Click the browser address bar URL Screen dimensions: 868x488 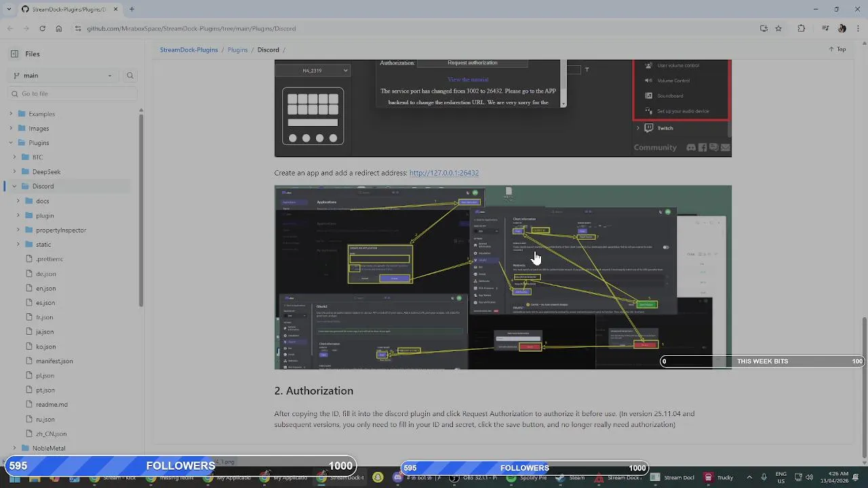pyautogui.click(x=191, y=28)
